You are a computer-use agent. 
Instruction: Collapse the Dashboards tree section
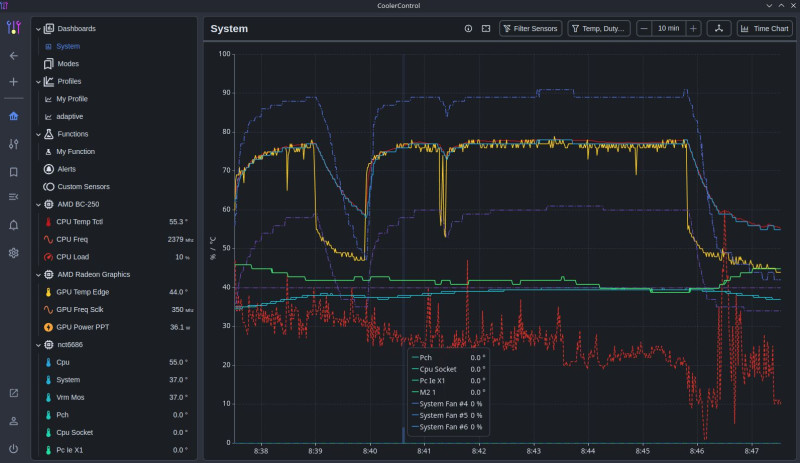(37, 29)
